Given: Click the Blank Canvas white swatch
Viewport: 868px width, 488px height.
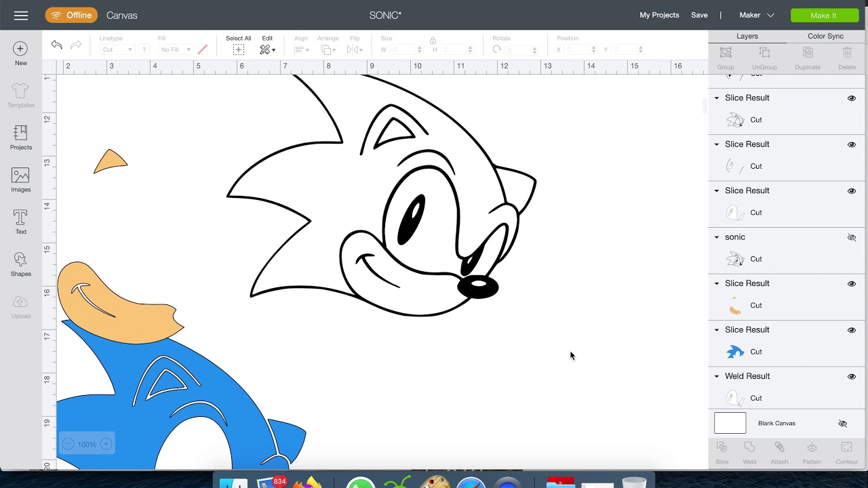Looking at the screenshot, I should pyautogui.click(x=730, y=423).
